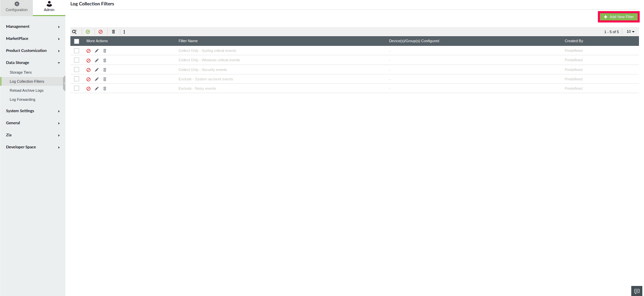Select 'Collect Only - Security events' filter name

pyautogui.click(x=202, y=70)
